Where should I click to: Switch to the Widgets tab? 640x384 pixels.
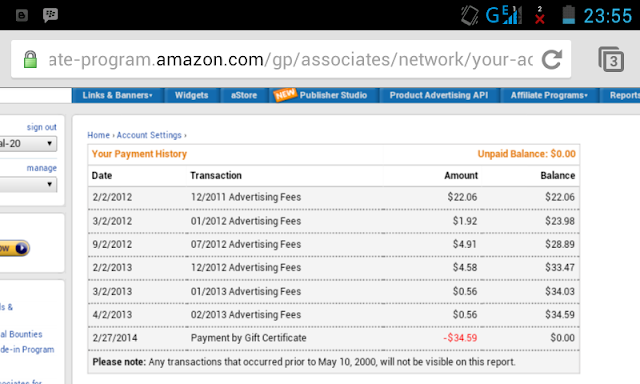pos(191,95)
